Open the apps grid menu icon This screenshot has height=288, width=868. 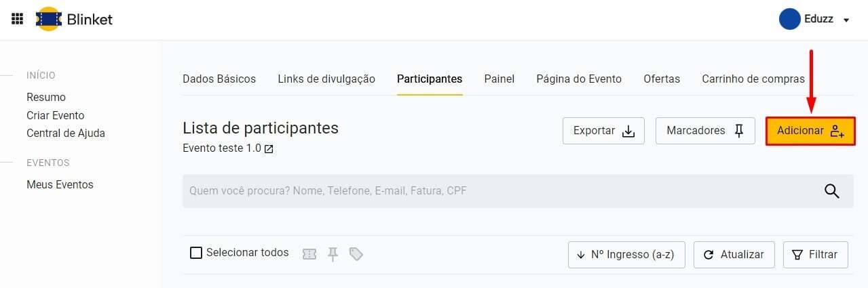[18, 19]
